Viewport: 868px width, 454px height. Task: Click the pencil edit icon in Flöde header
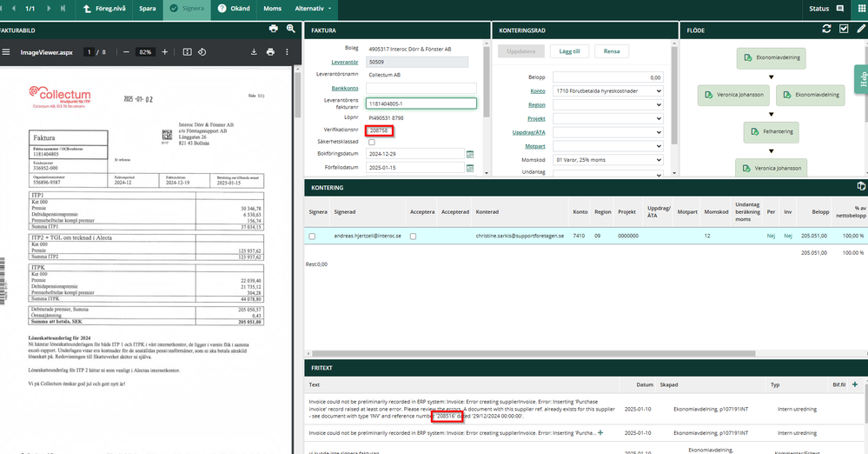[859, 30]
